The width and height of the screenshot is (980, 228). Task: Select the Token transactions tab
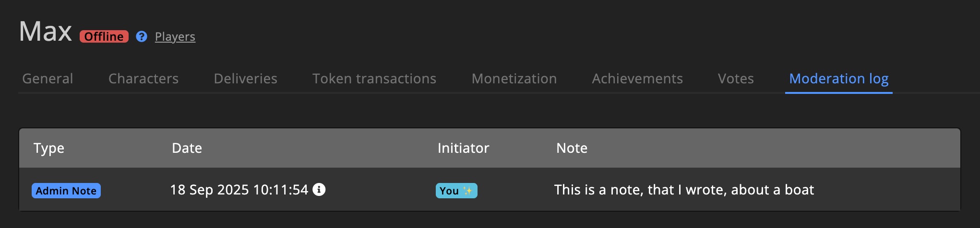pyautogui.click(x=374, y=79)
